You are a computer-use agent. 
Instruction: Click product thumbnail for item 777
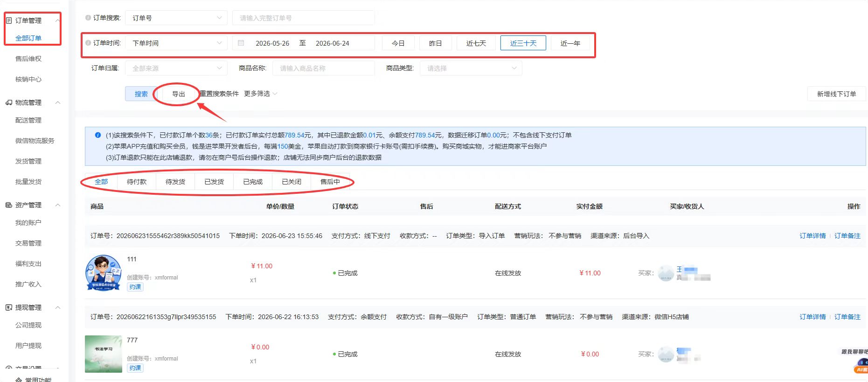104,354
